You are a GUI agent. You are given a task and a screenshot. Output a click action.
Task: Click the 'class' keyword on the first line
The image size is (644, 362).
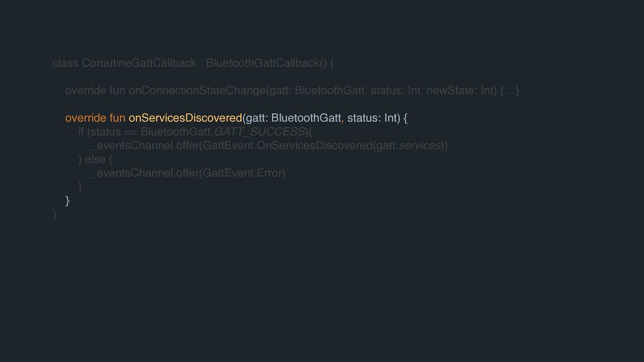65,63
